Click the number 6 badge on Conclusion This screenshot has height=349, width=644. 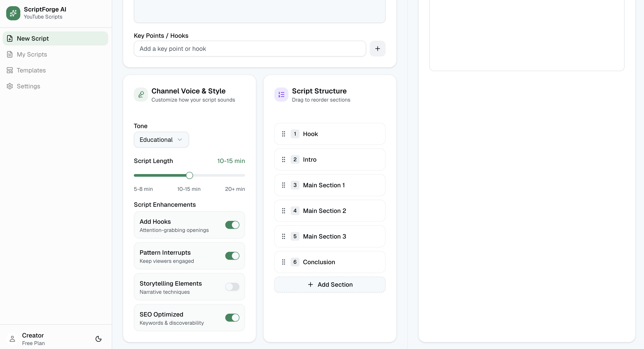click(295, 262)
